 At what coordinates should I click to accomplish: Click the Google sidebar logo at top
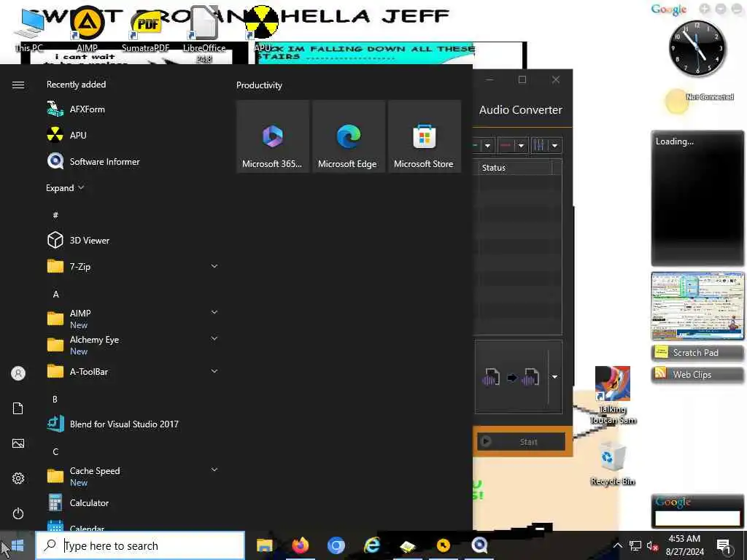coord(669,9)
